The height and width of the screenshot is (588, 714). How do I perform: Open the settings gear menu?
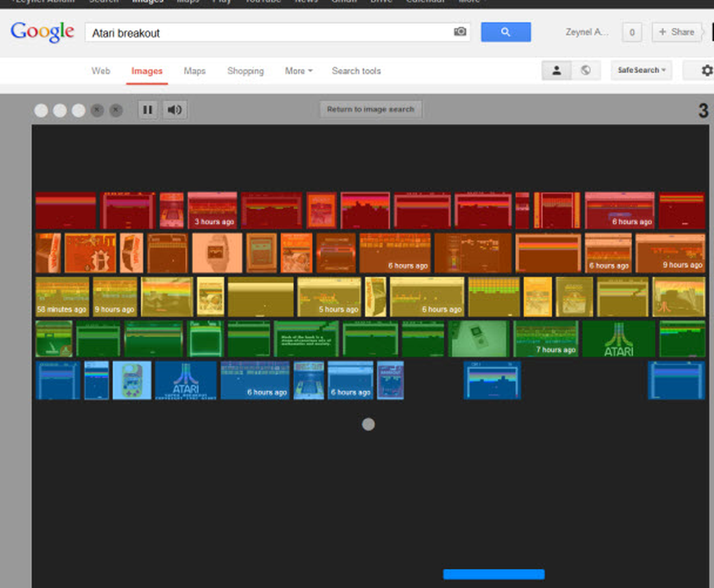(707, 70)
